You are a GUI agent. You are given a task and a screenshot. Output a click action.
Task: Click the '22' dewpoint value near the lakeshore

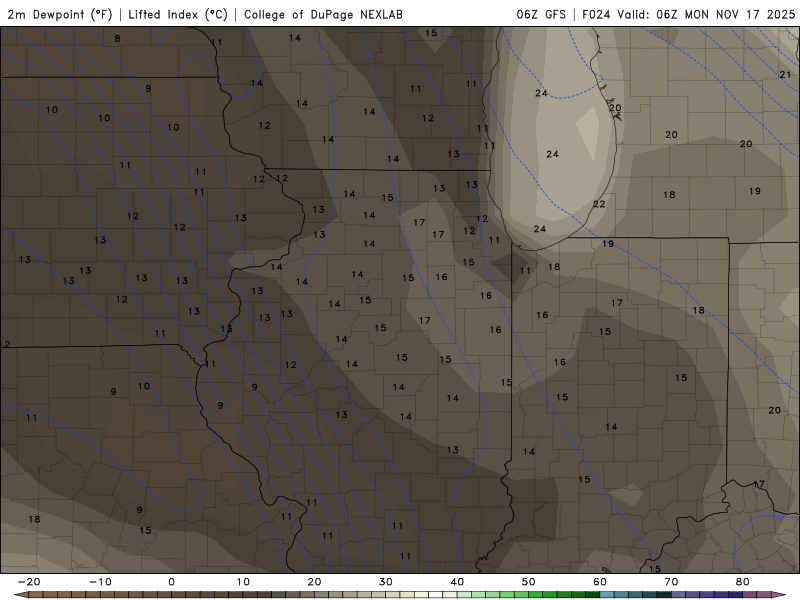[x=599, y=204]
